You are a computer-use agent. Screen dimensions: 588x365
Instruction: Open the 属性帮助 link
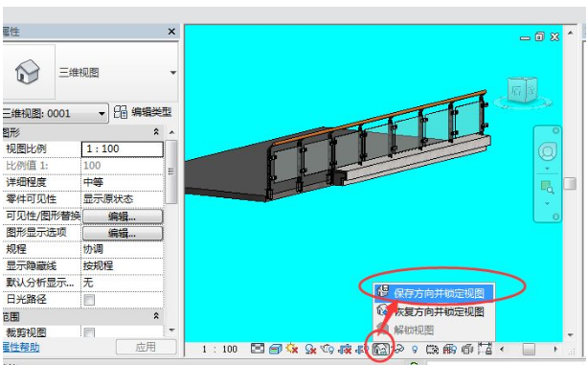[x=21, y=347]
